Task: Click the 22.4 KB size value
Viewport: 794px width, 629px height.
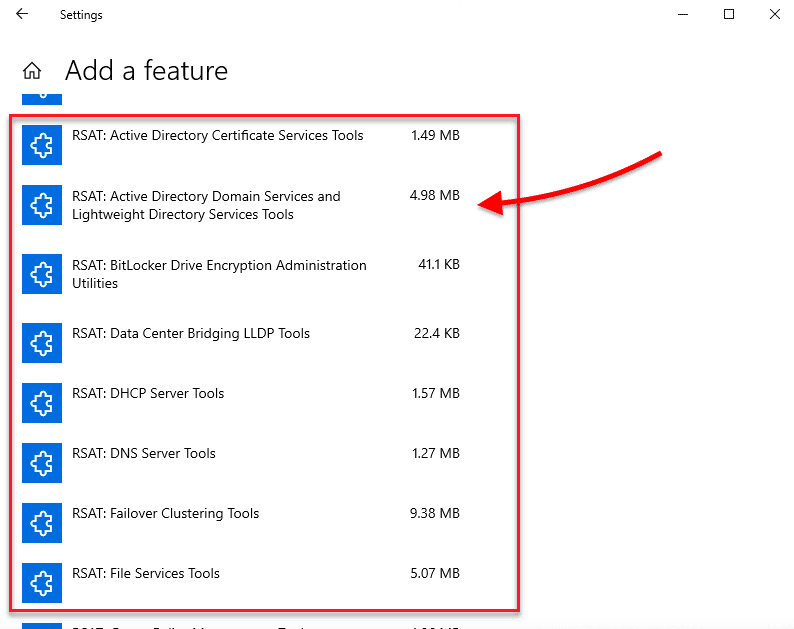Action: [x=437, y=333]
